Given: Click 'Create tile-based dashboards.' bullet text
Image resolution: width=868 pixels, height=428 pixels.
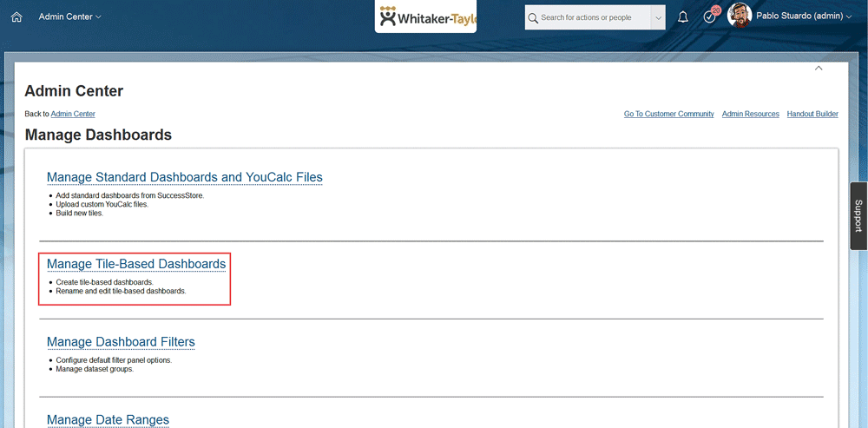Looking at the screenshot, I should point(105,282).
